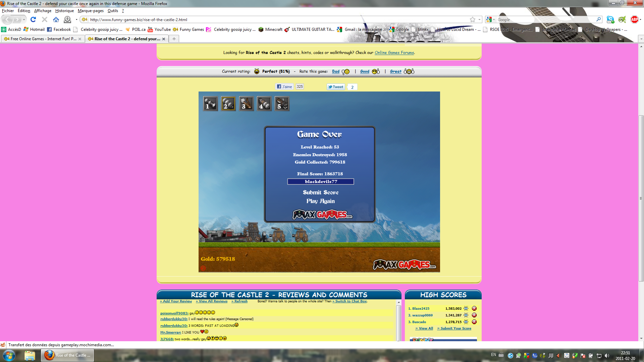The height and width of the screenshot is (362, 644).
Task: Open the Action Center flag tray icon
Action: point(583,356)
